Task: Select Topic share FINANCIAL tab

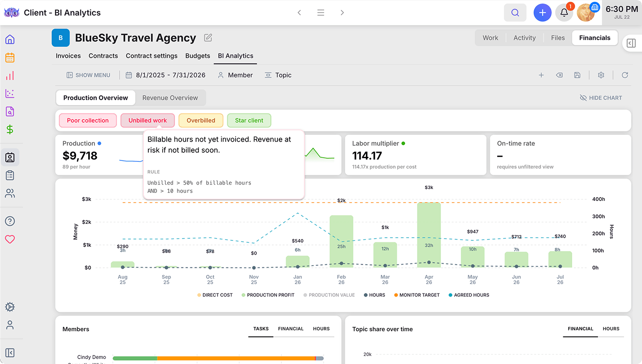Action: tap(580, 329)
